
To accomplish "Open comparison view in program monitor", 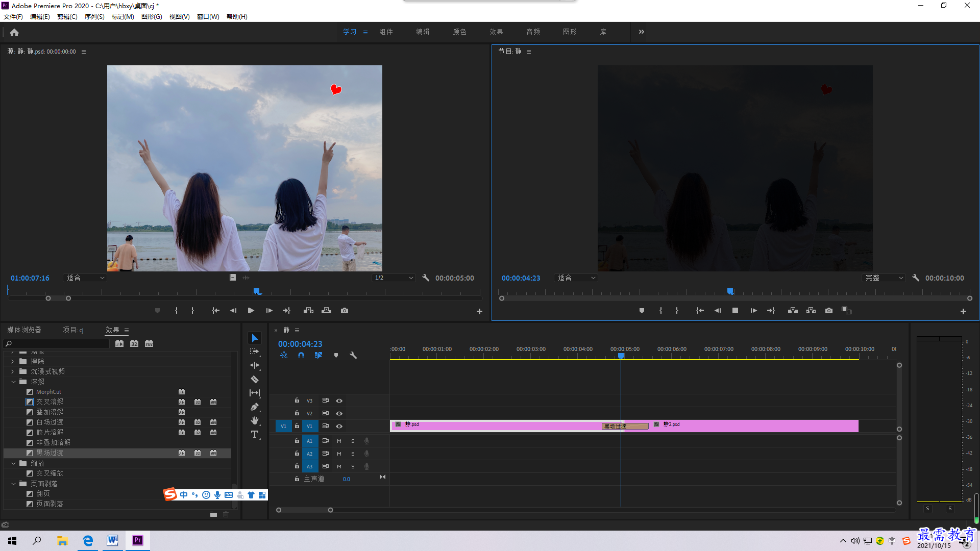I will click(x=846, y=311).
